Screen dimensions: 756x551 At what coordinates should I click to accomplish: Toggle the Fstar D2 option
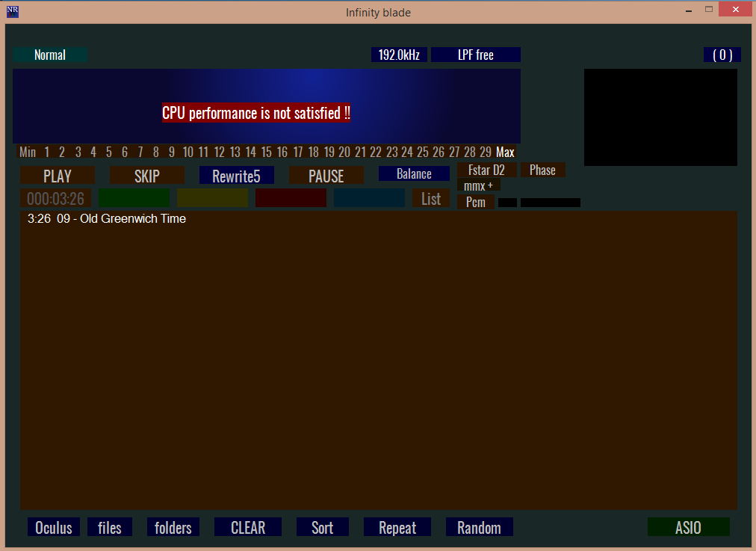point(486,170)
